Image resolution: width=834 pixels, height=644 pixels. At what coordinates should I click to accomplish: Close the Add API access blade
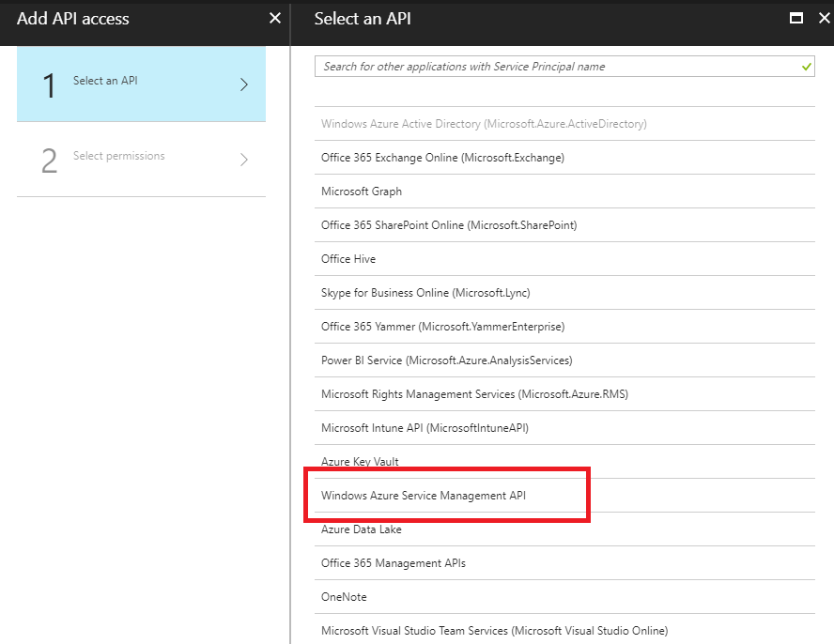coord(275,19)
